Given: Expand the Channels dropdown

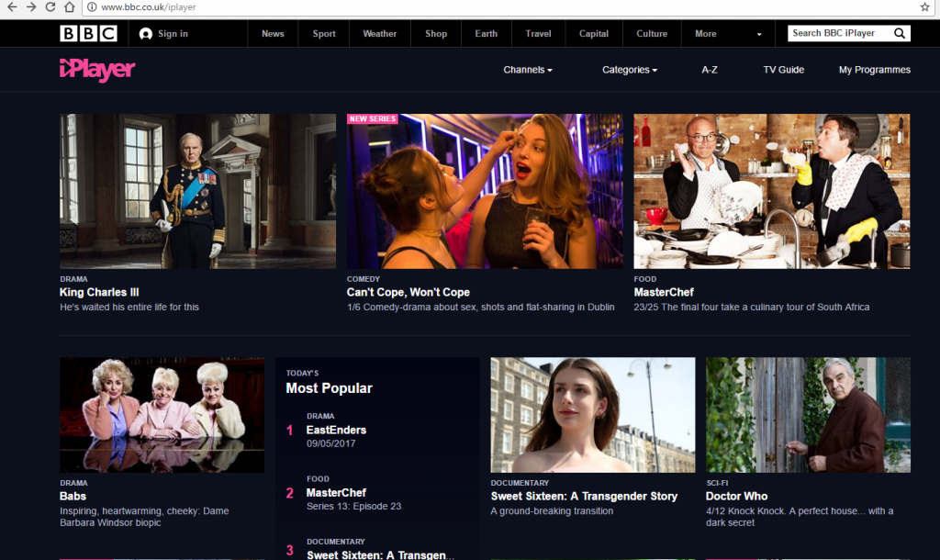Looking at the screenshot, I should (528, 70).
